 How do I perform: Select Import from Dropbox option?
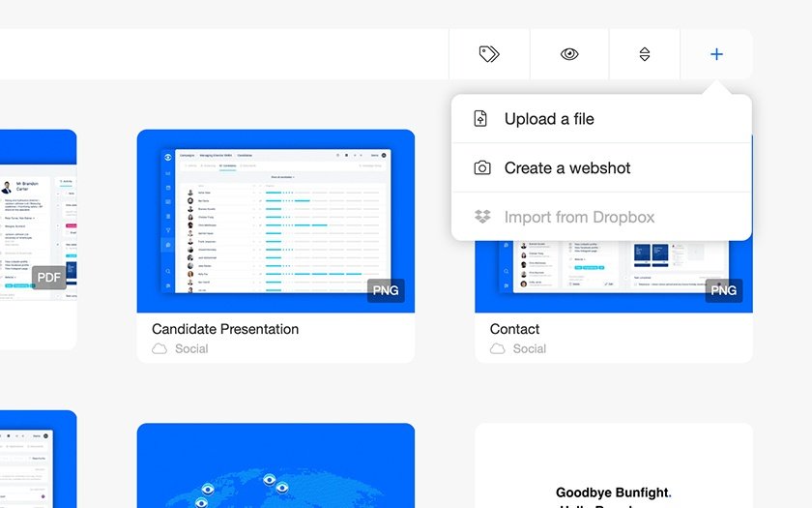click(601, 217)
